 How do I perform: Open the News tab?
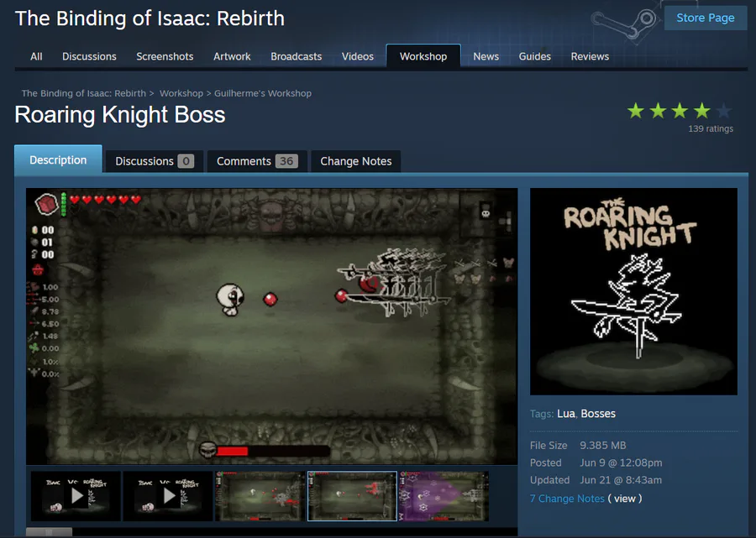pyautogui.click(x=486, y=56)
